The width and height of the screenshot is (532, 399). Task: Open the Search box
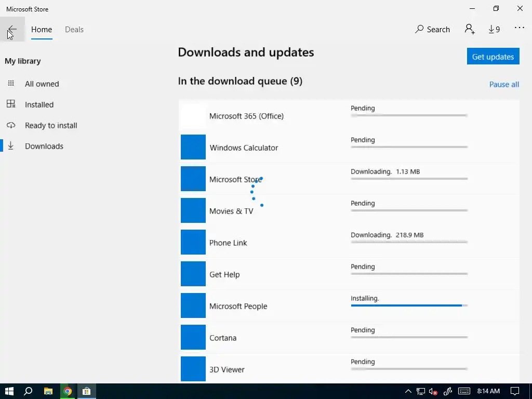coord(432,30)
